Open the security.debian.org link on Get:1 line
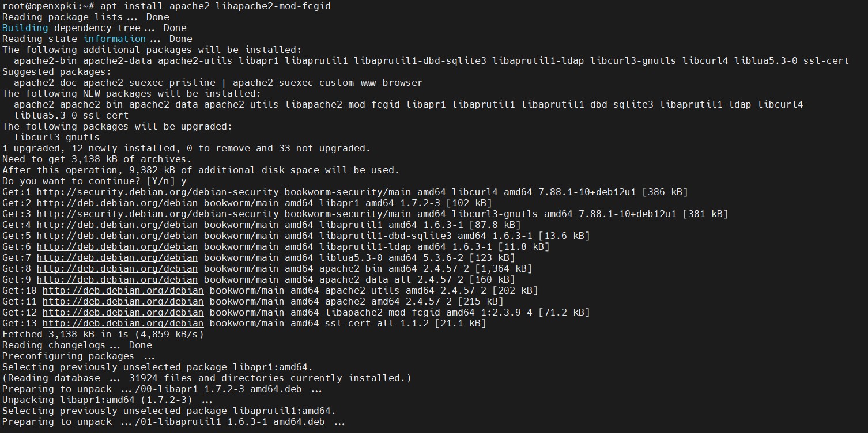Screen dimensions: 868x433 pyautogui.click(x=157, y=192)
